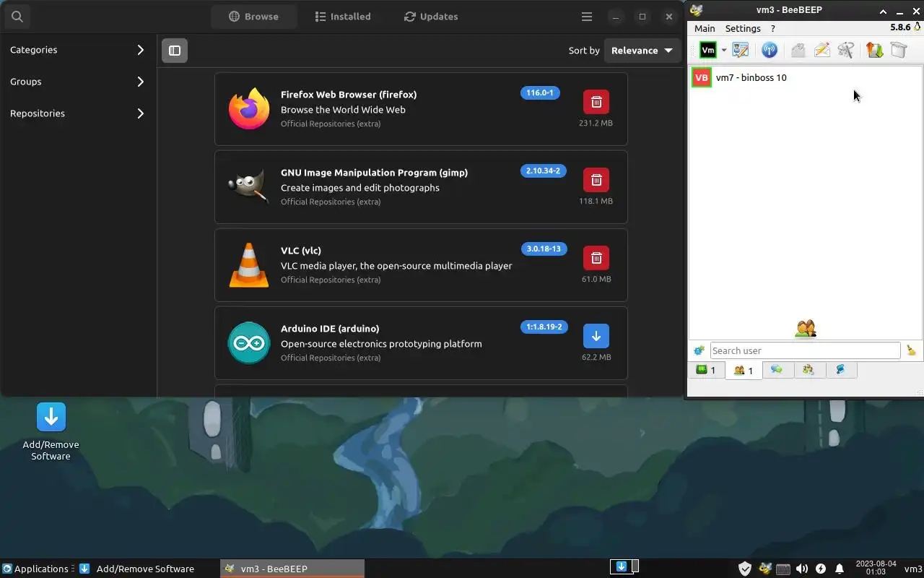Viewport: 924px width, 578px height.
Task: Click the blue gear icon beside Search user
Action: pyautogui.click(x=699, y=350)
